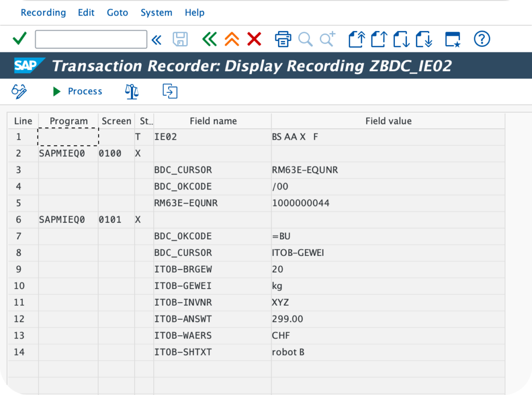Select the Field value column header
Viewport: 532px width, 395px height.
pyautogui.click(x=388, y=121)
